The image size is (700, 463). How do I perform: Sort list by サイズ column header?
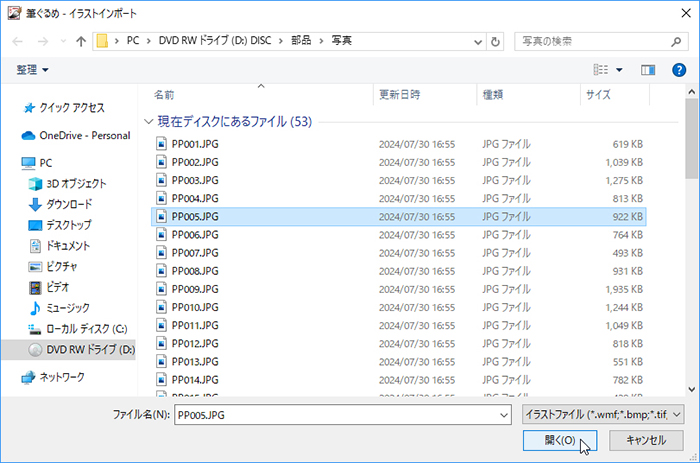pos(598,95)
